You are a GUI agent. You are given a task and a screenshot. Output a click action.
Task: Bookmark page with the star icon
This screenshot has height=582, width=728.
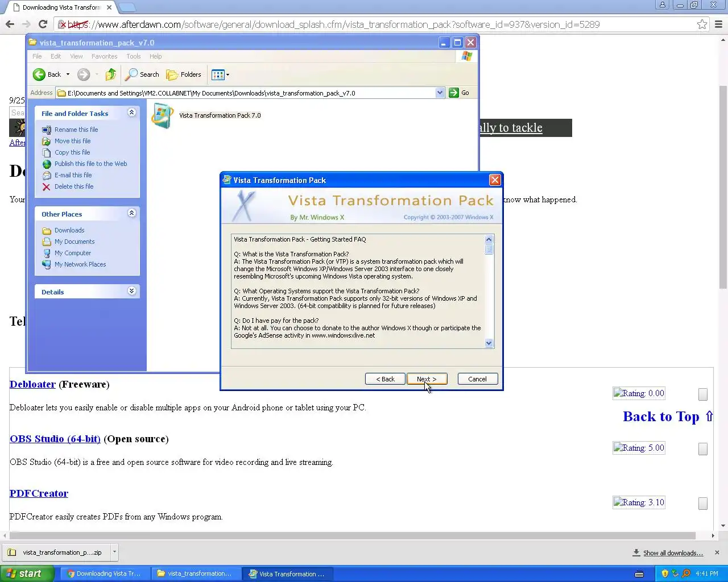pyautogui.click(x=702, y=24)
